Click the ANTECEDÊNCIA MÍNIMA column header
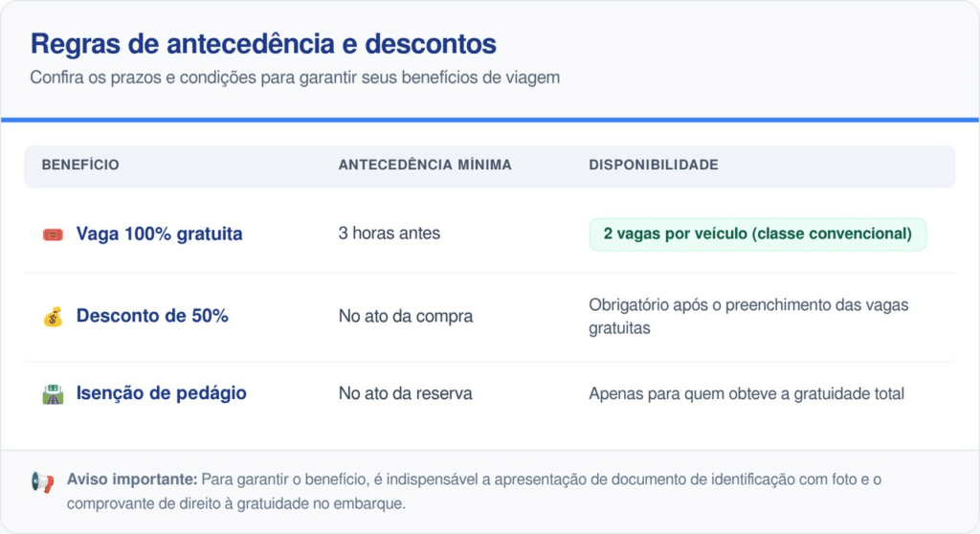 point(425,166)
